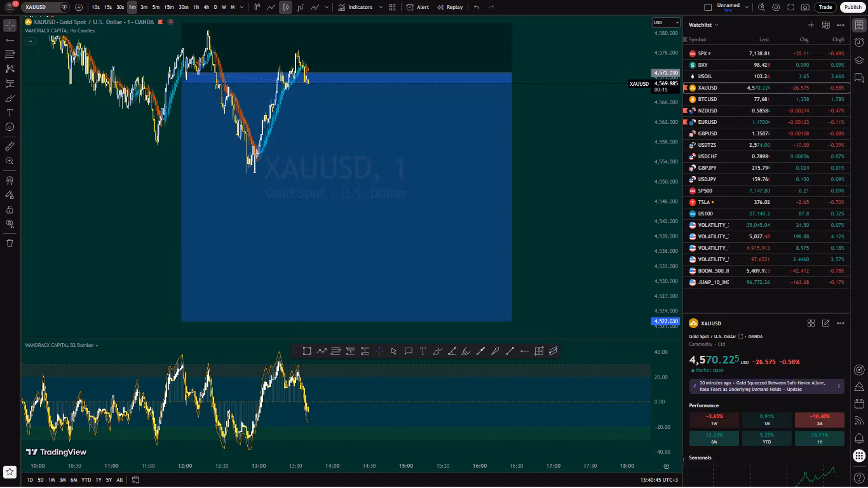This screenshot has width=868, height=488.
Task: Select the text tool in left sidebar
Action: (x=10, y=112)
